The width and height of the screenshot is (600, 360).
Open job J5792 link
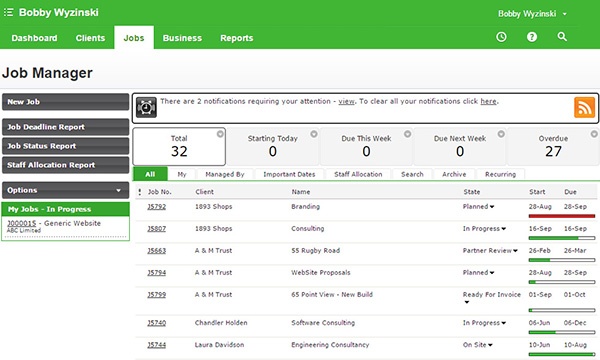point(157,207)
